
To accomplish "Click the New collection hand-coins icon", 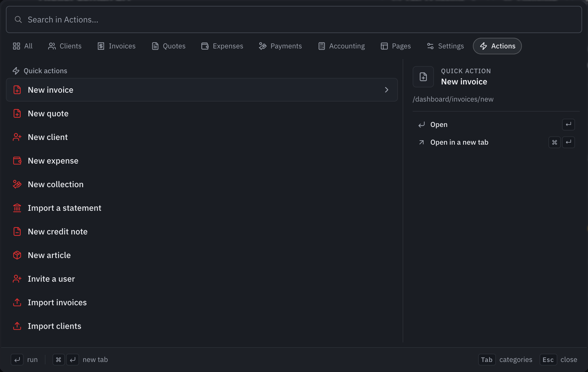I will click(x=17, y=184).
